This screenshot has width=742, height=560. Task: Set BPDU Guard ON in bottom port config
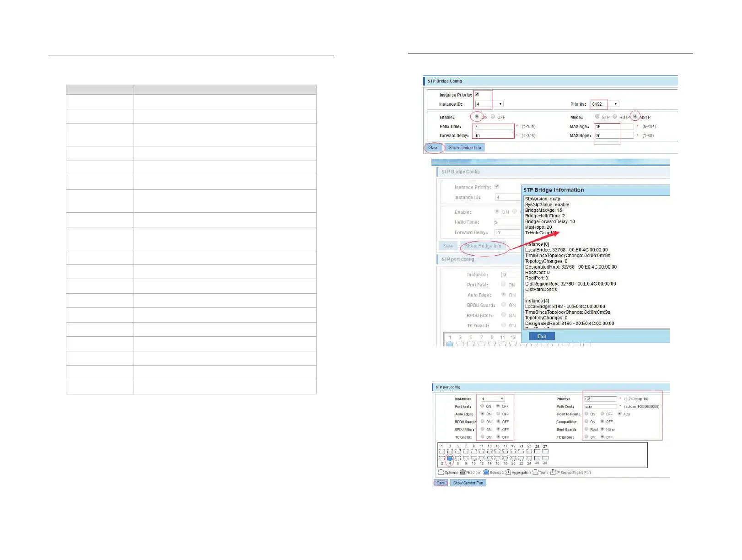(x=483, y=421)
